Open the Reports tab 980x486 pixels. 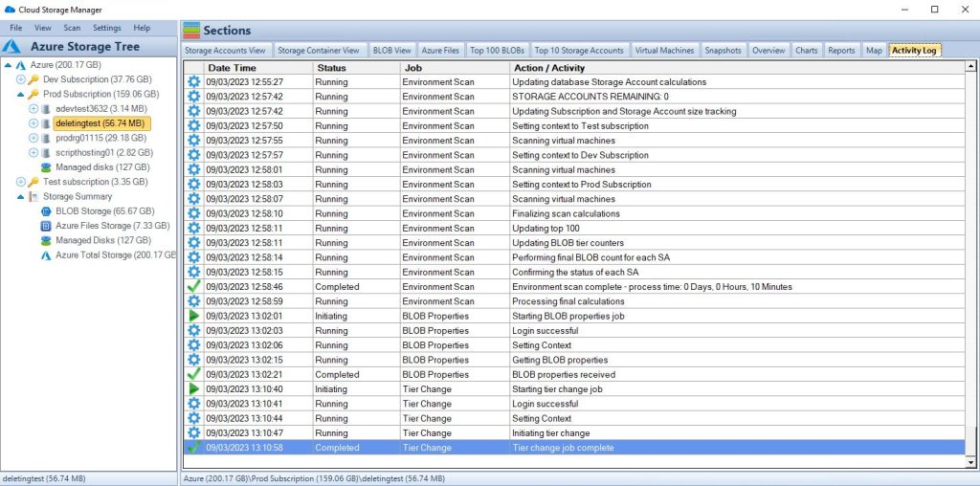pos(841,51)
